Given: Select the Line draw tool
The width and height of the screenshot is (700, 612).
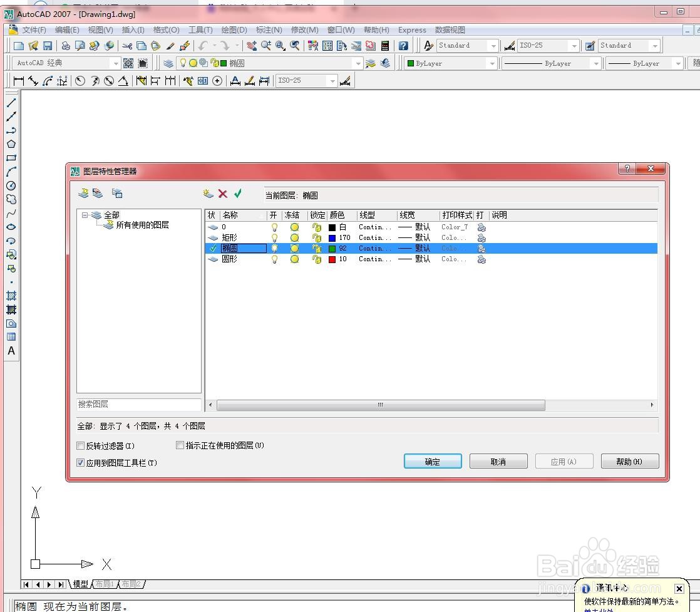Looking at the screenshot, I should 11,103.
